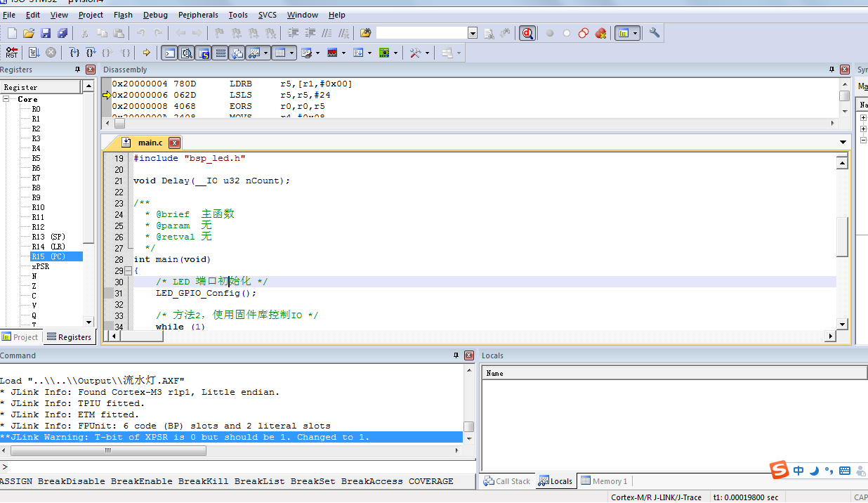Viewport: 868px width, 503px height.
Task: Click the CPU Reset (RST) icon
Action: (x=12, y=53)
